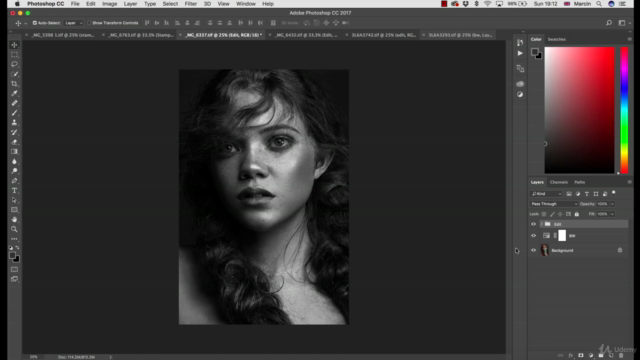Screen dimensions: 640x360
Task: Toggle lock image pixels brush icon
Action: [552, 214]
